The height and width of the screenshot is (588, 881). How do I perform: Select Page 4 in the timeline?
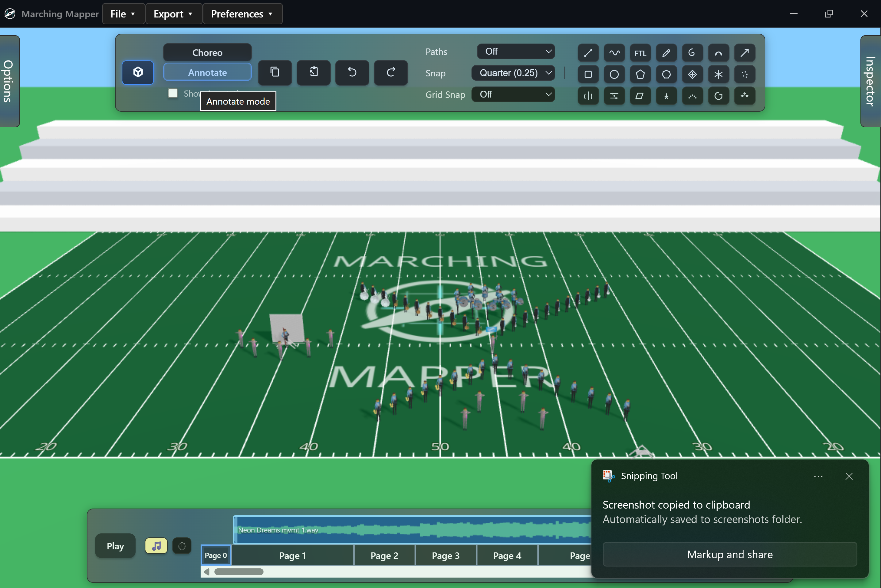point(507,556)
